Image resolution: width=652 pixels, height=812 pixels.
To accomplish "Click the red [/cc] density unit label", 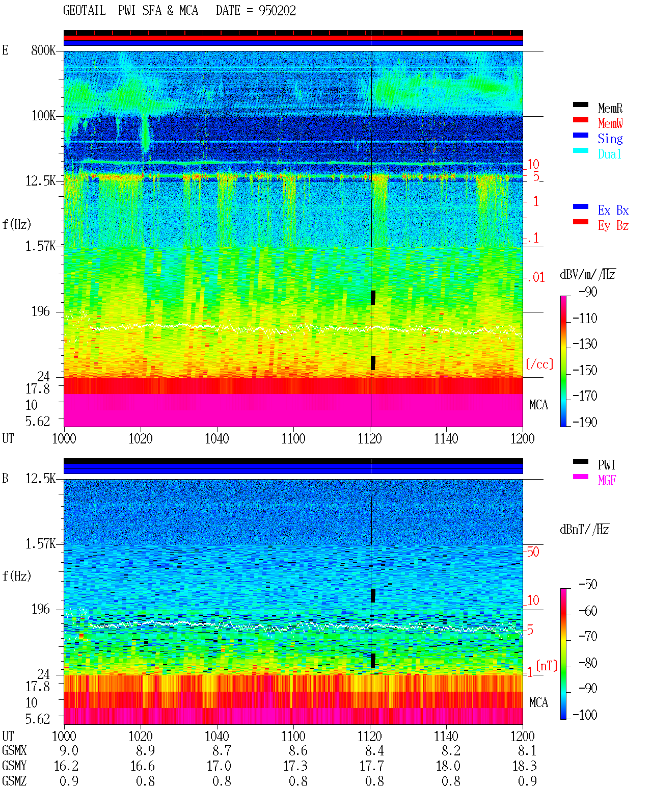I will click(x=539, y=364).
